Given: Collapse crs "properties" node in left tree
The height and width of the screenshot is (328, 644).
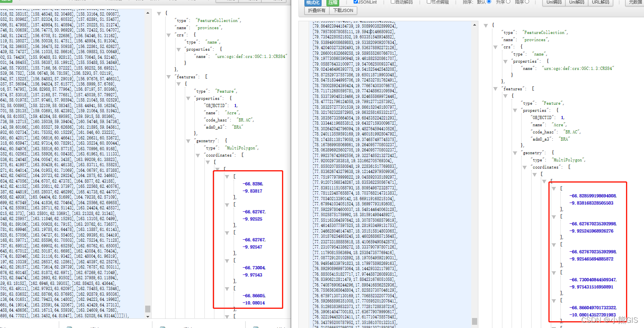Looking at the screenshot, I should pos(178,50).
